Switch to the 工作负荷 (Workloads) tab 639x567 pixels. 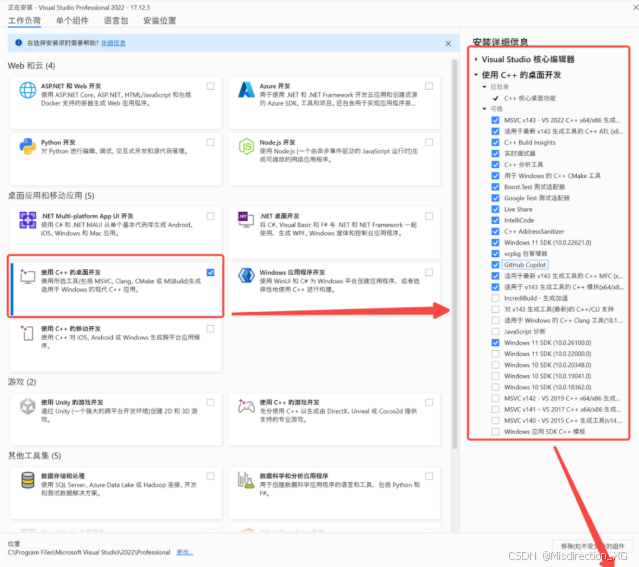pos(24,21)
